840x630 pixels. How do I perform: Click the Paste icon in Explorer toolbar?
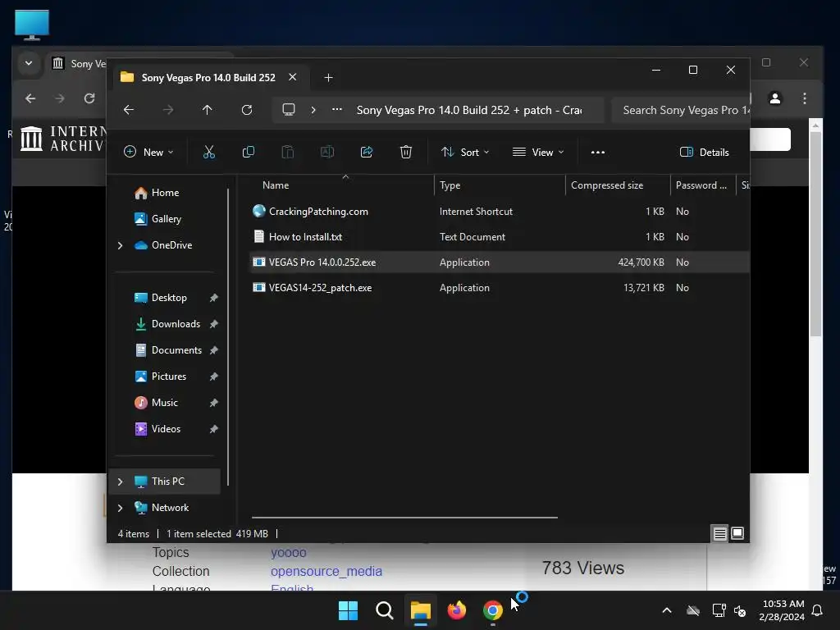288,152
